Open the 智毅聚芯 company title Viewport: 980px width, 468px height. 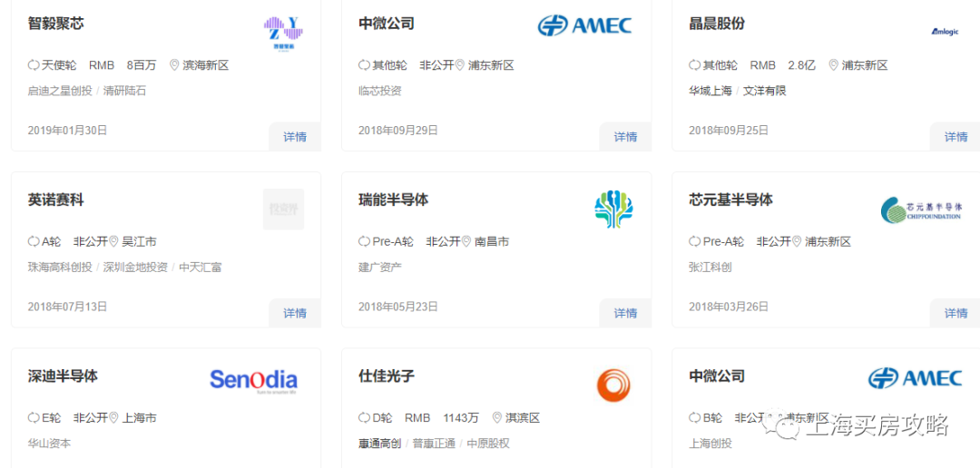click(55, 24)
